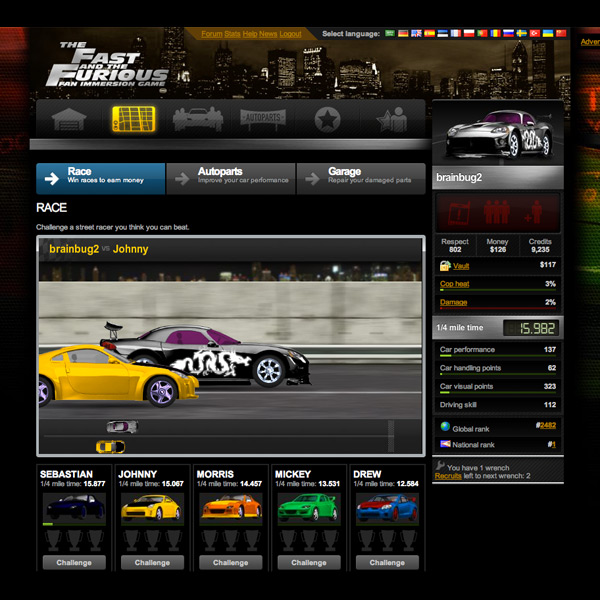Click the Vault lock icon

point(445,265)
